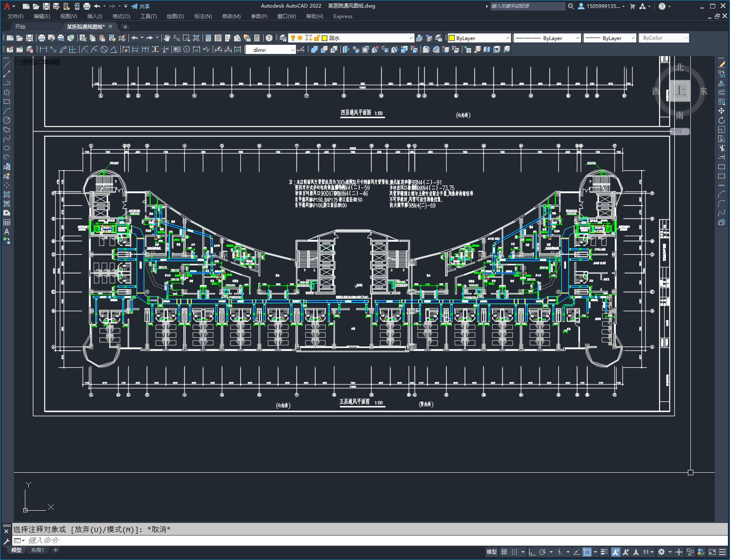Switch to the 开始 tab
Screen dimensions: 730x560
point(20,27)
